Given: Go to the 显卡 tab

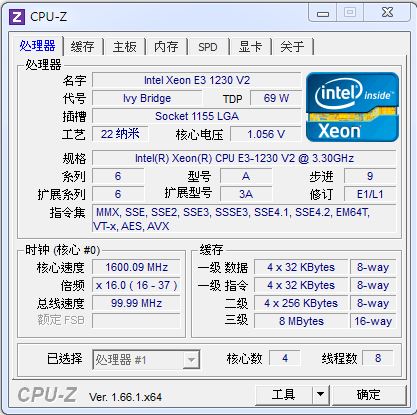Looking at the screenshot, I should tap(250, 46).
